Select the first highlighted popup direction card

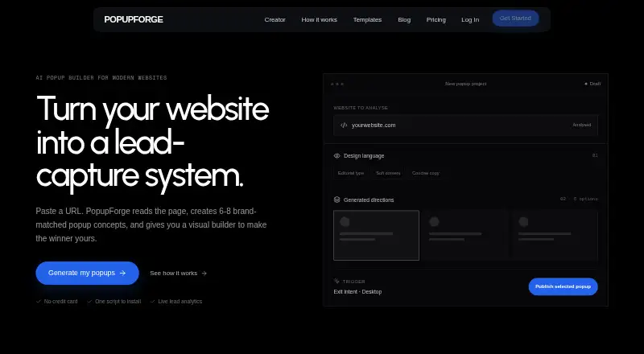(376, 235)
